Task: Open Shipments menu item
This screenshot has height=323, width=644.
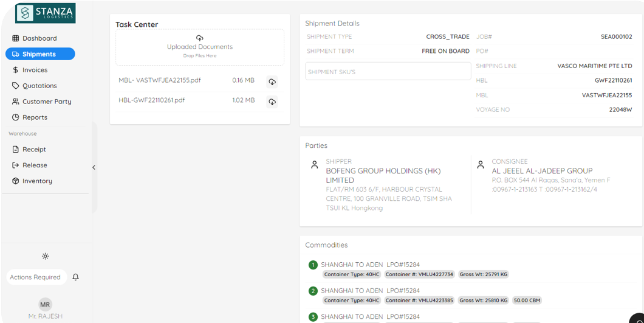Action: tap(40, 54)
